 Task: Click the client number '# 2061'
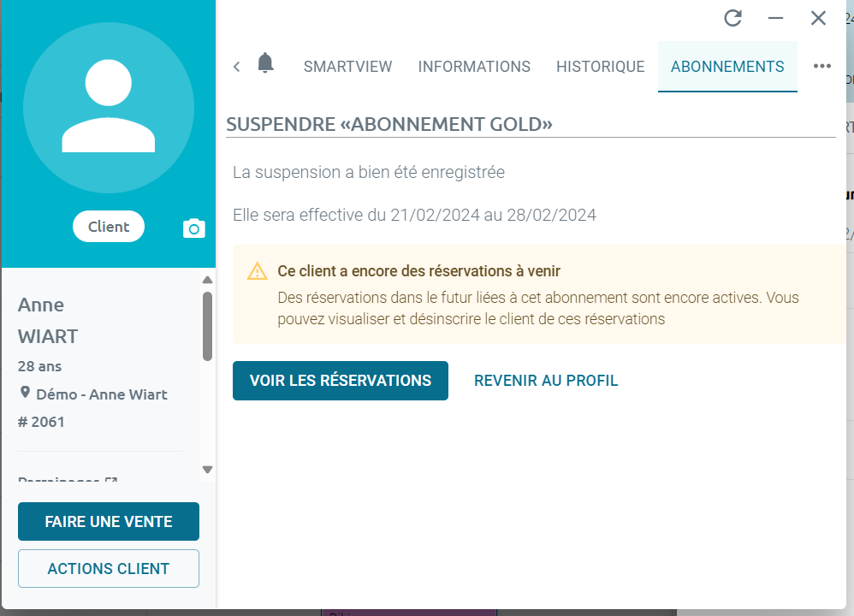[41, 422]
